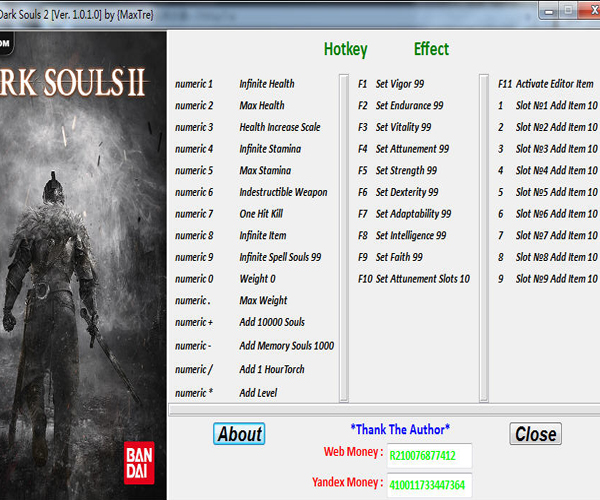The height and width of the screenshot is (500, 600).
Task: Select the Indestructible Weapon text
Action: [284, 192]
